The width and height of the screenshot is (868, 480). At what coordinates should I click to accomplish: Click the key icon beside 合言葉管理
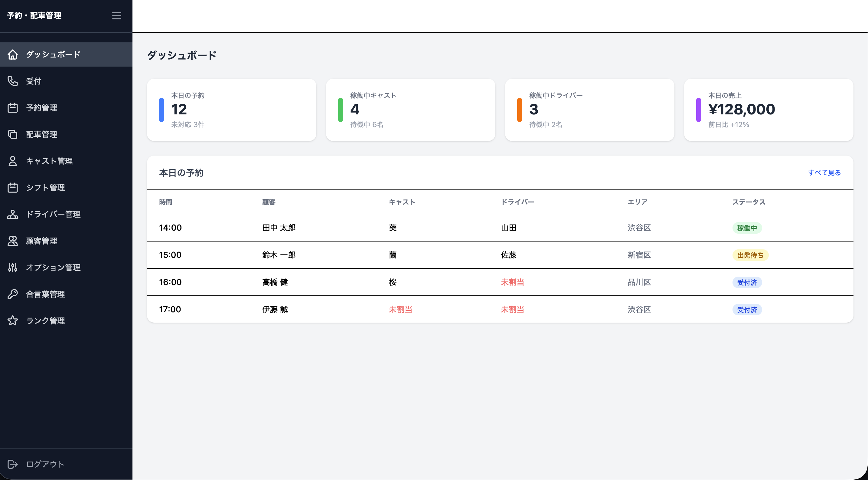[13, 294]
